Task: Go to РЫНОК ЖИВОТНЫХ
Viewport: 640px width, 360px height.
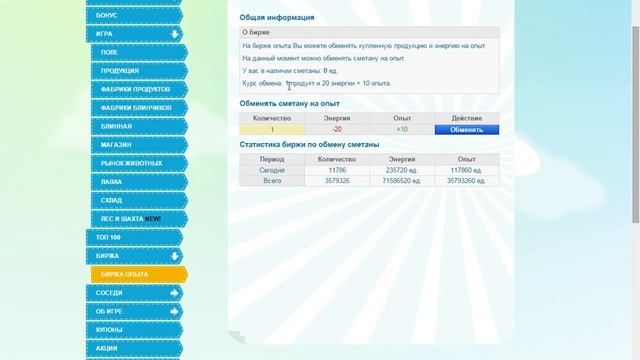Action: pyautogui.click(x=139, y=163)
